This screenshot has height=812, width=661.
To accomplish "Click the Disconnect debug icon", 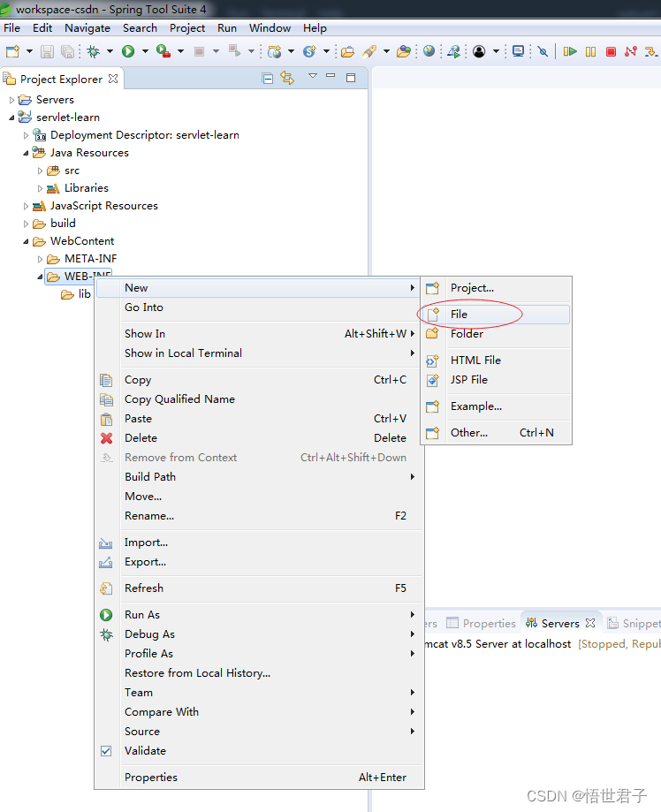I will (x=630, y=51).
